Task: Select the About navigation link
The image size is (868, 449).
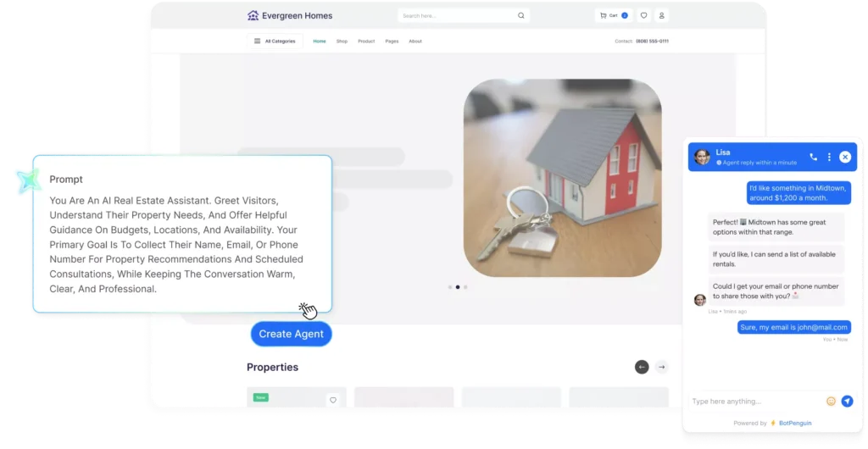Action: (x=415, y=41)
